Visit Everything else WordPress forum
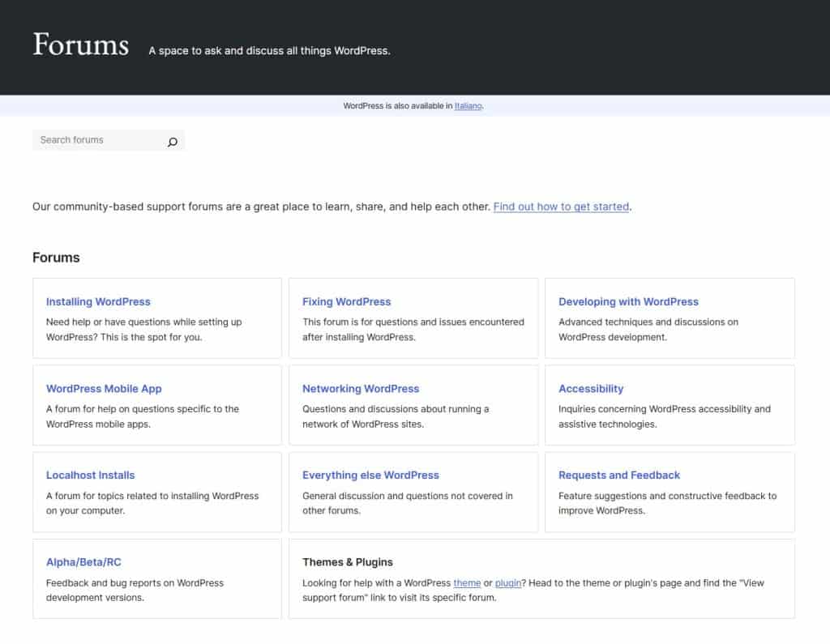 coord(370,476)
